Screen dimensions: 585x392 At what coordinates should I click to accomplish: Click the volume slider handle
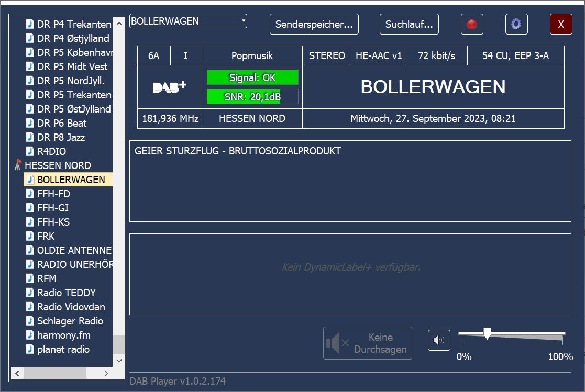coord(487,333)
